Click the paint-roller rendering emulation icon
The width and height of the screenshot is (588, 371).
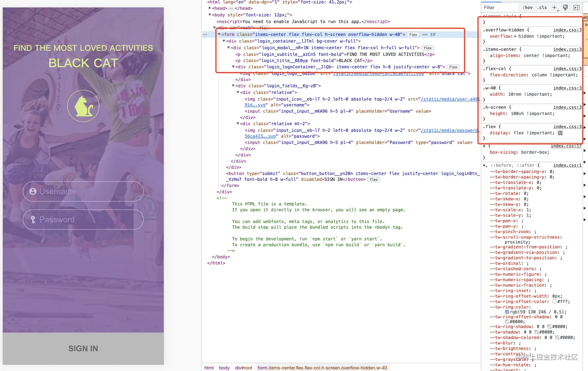[x=565, y=7]
